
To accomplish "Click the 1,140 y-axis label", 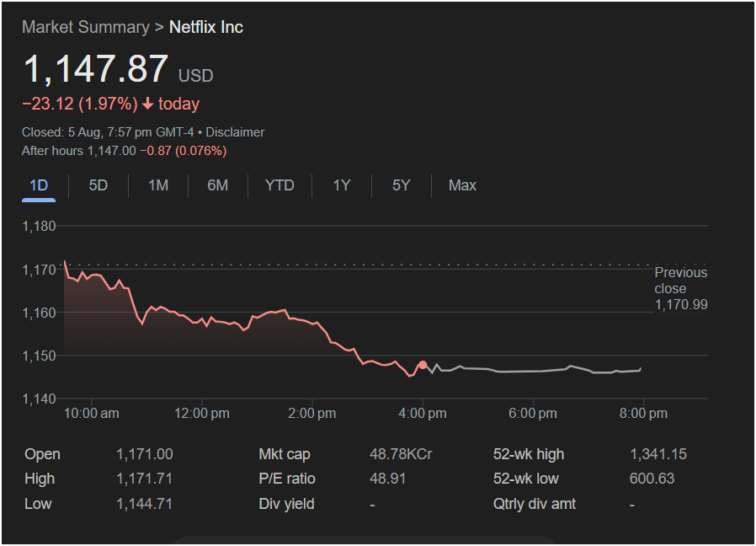I will (x=39, y=399).
